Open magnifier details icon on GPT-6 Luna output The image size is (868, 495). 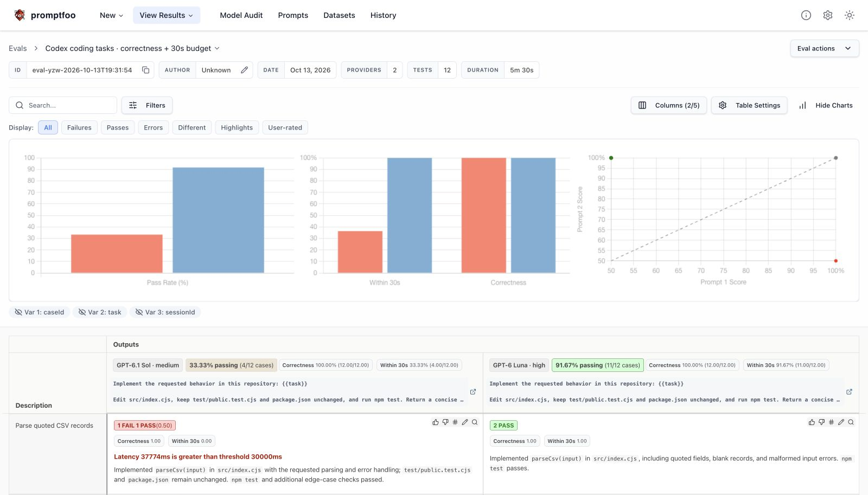pos(851,422)
